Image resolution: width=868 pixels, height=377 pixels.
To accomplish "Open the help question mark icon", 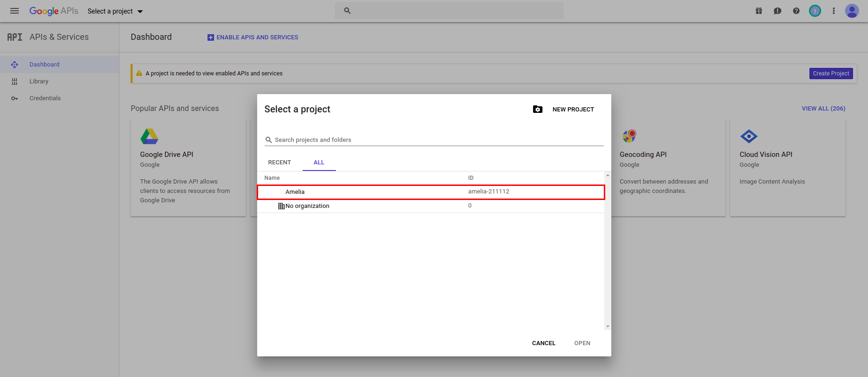I will [796, 11].
